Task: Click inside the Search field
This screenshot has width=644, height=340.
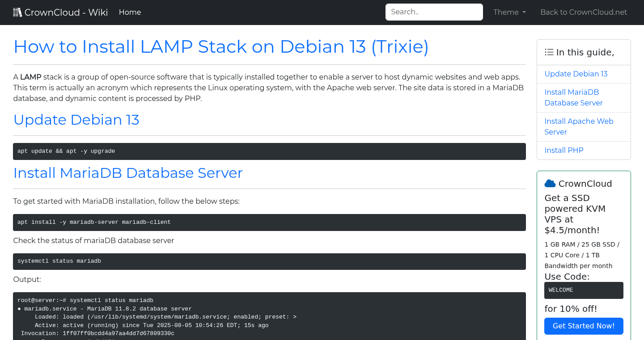Action: coord(433,12)
